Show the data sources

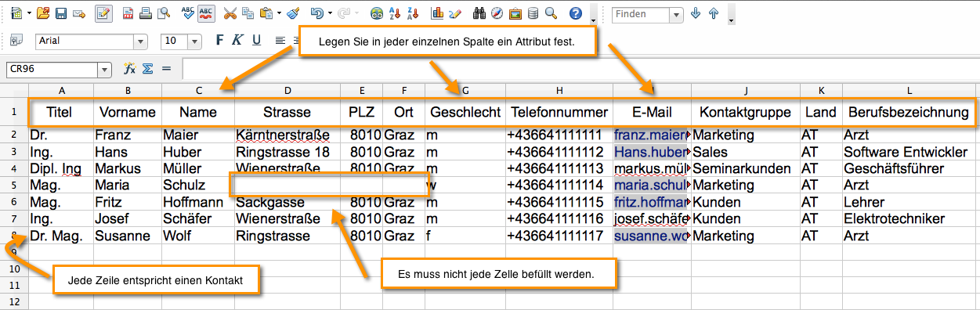[x=533, y=13]
